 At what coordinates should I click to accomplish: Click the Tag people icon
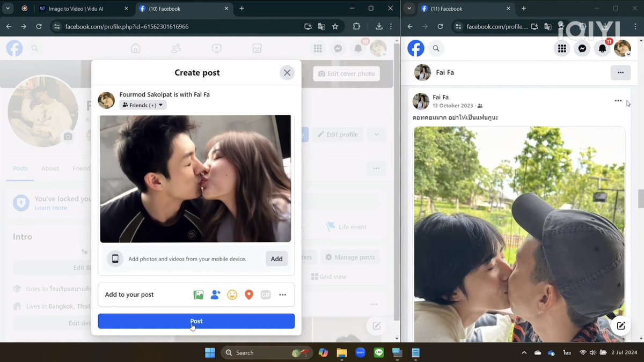[215, 294]
